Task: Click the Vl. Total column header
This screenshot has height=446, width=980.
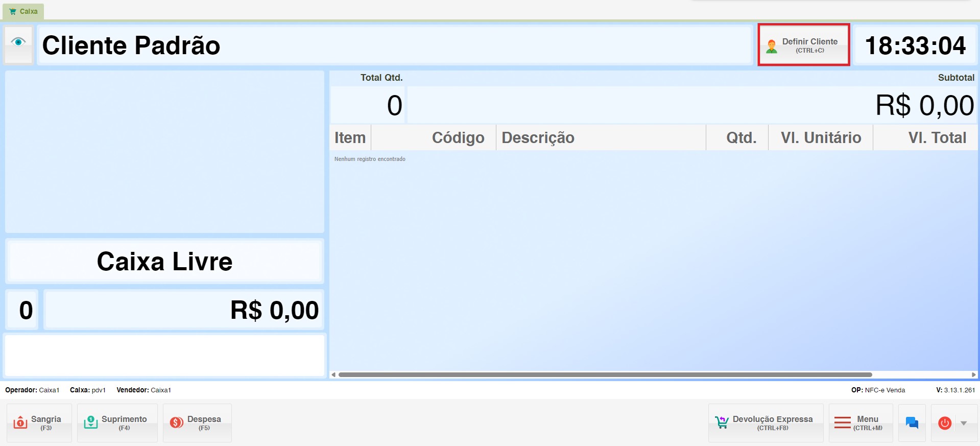Action: click(937, 137)
